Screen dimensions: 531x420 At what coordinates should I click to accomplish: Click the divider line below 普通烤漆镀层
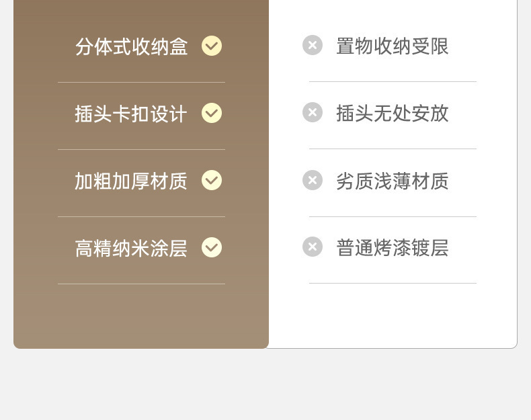(x=393, y=284)
